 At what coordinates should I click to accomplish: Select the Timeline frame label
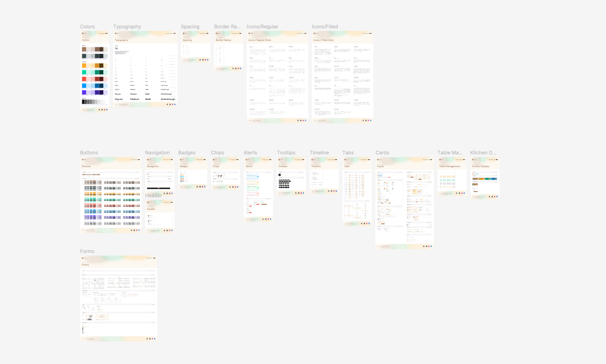pos(319,153)
